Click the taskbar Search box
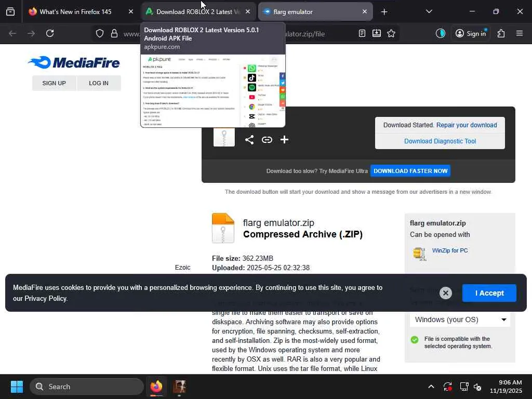 [87, 387]
